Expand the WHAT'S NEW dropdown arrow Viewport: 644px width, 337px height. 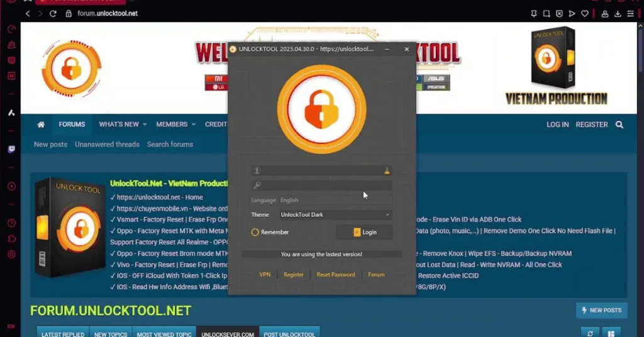point(145,124)
